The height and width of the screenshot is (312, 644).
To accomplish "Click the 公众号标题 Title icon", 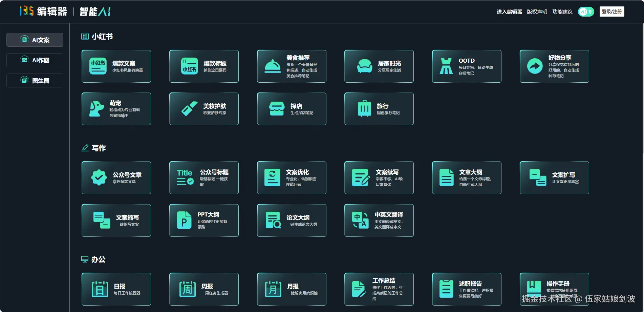I will click(x=185, y=178).
